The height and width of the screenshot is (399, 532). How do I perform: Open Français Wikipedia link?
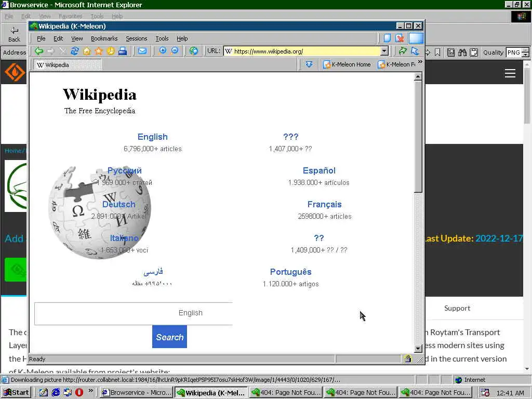click(x=324, y=204)
